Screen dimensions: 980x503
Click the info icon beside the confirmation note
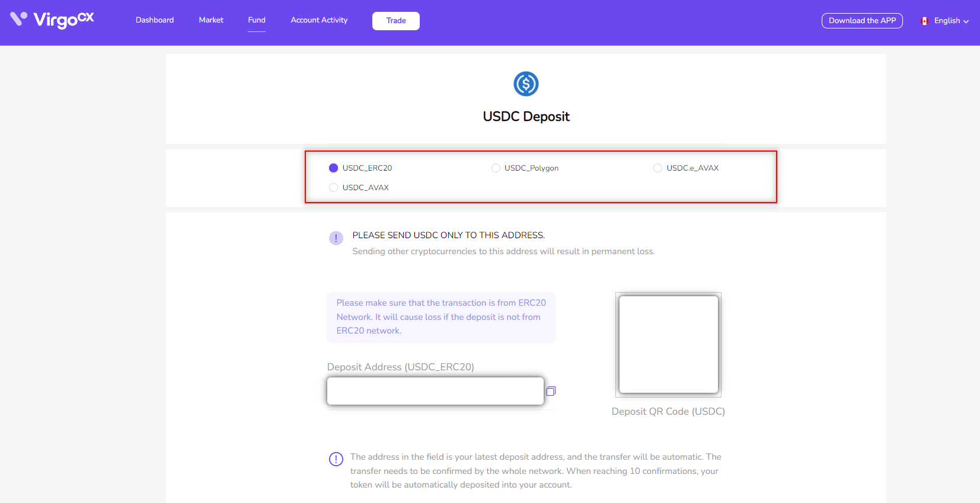(x=336, y=459)
